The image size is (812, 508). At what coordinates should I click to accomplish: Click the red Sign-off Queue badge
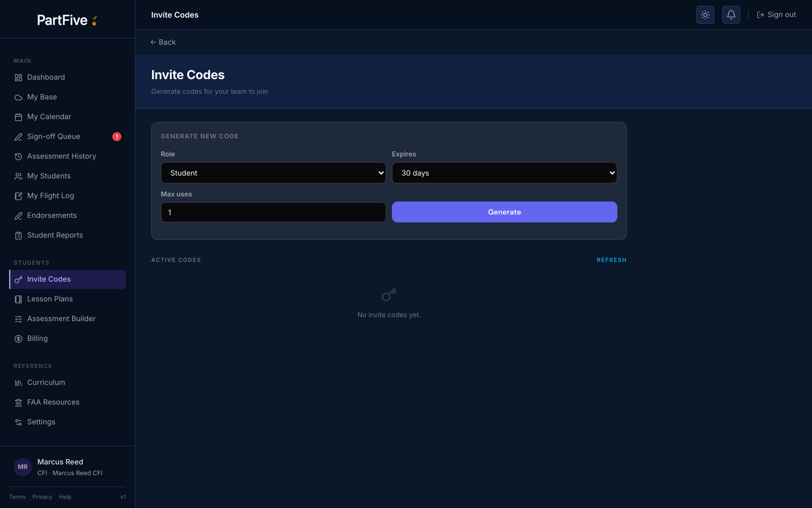117,137
